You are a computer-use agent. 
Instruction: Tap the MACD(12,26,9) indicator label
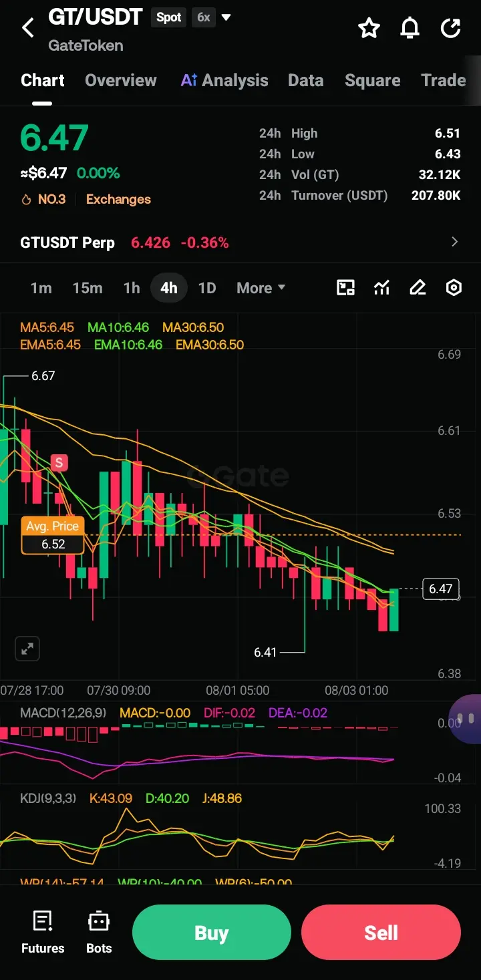tap(63, 713)
